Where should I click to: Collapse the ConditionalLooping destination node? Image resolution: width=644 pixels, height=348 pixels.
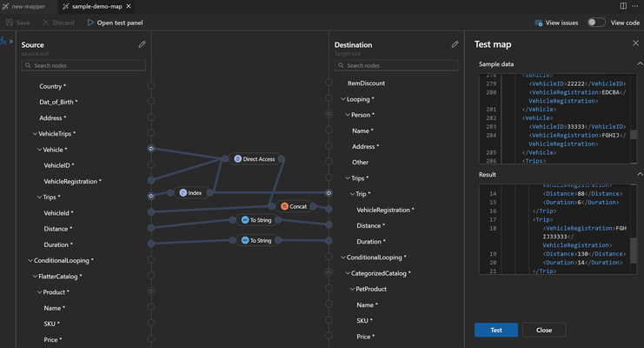pyautogui.click(x=343, y=258)
